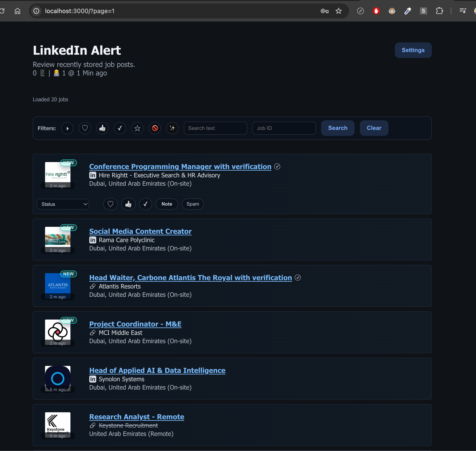476x451 pixels.
Task: Open browser extensions menu
Action: point(440,11)
